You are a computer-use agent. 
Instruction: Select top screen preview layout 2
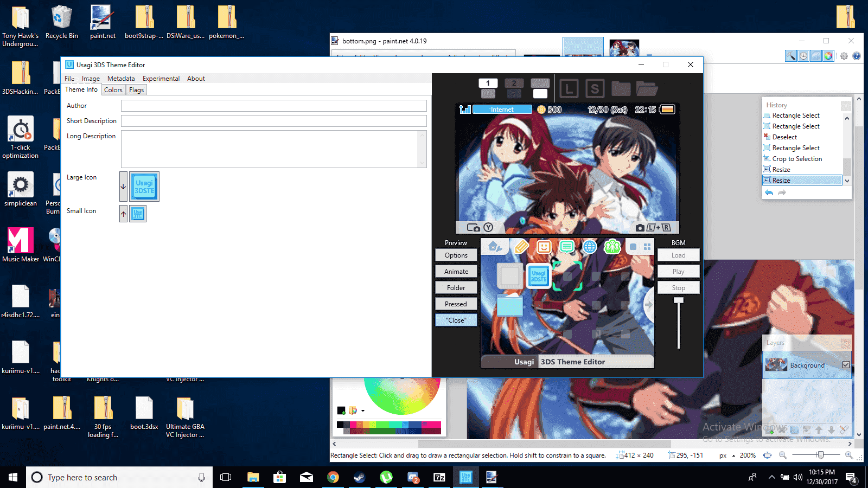(514, 88)
